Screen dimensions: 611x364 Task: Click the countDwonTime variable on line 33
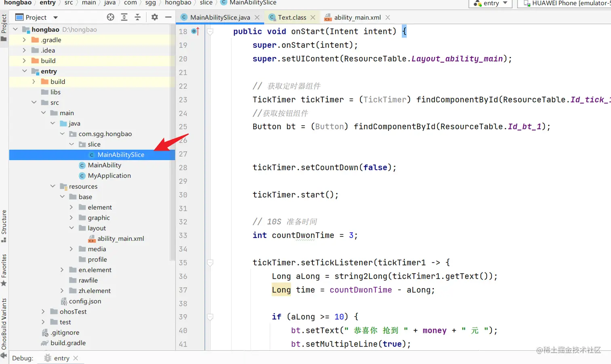click(303, 235)
